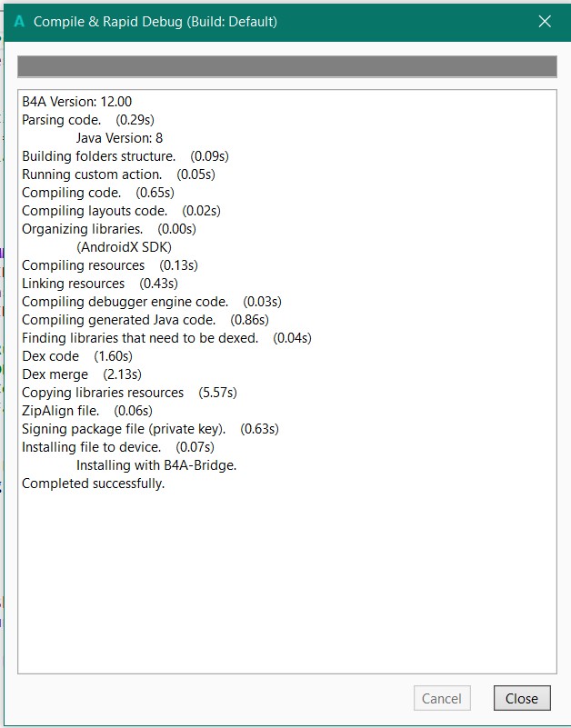Click the 'Parsing code. (0.29s)' line

85,119
